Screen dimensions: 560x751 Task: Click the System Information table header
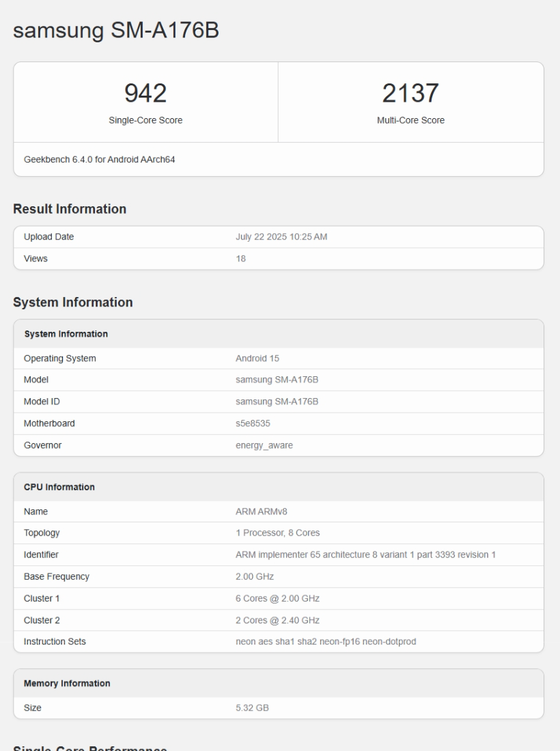click(x=66, y=334)
